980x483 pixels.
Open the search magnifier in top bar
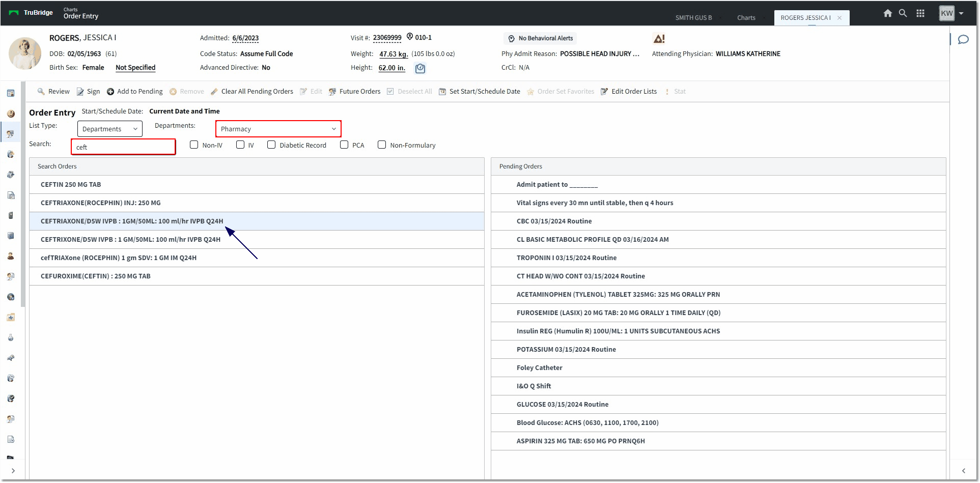[x=903, y=13]
